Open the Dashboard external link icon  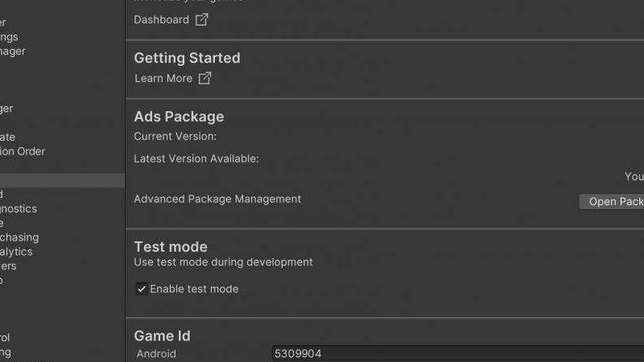pyautogui.click(x=202, y=19)
